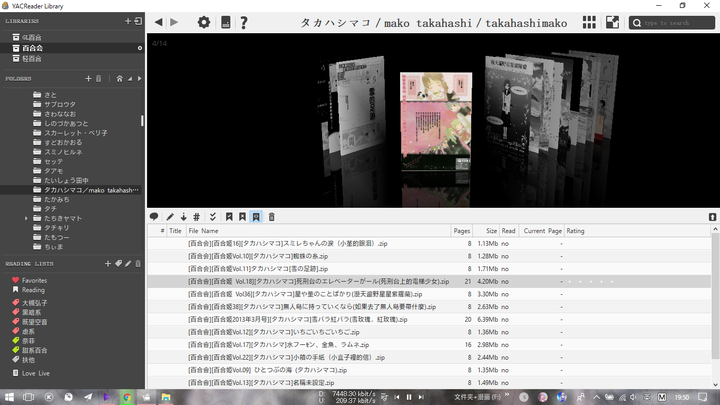The image size is (720, 405).
Task: Open File Explorer from taskbar
Action: (x=166, y=397)
